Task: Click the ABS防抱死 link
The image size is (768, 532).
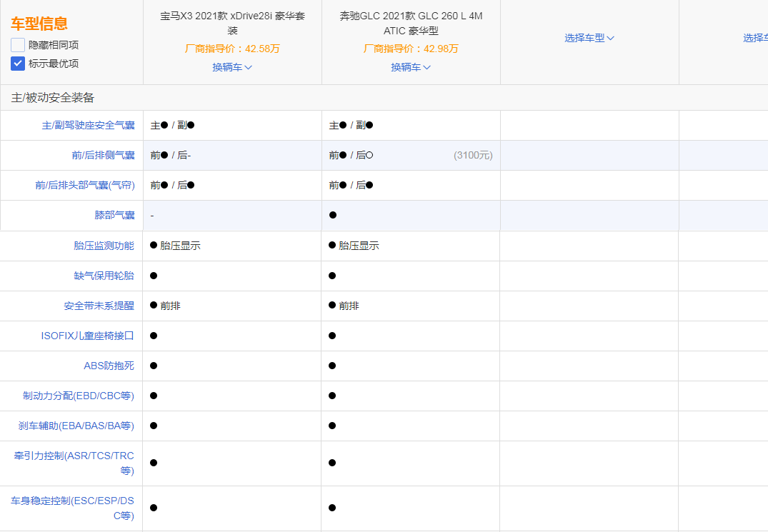Action: click(109, 366)
